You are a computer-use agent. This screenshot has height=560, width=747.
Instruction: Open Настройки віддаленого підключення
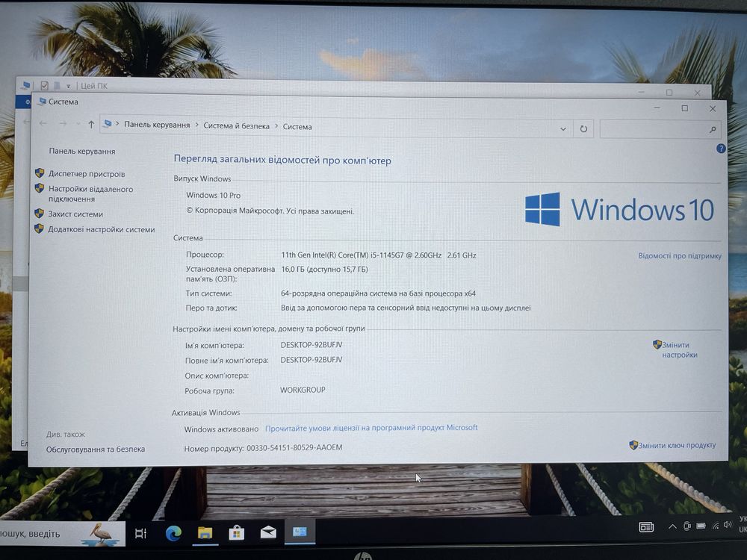pyautogui.click(x=90, y=194)
